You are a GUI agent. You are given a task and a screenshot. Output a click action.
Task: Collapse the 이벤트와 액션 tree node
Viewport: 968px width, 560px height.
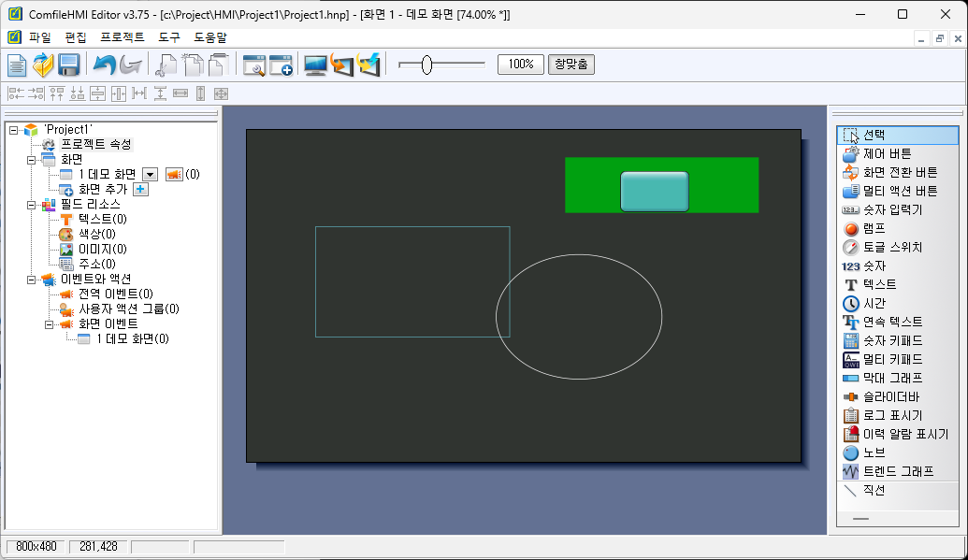31,279
